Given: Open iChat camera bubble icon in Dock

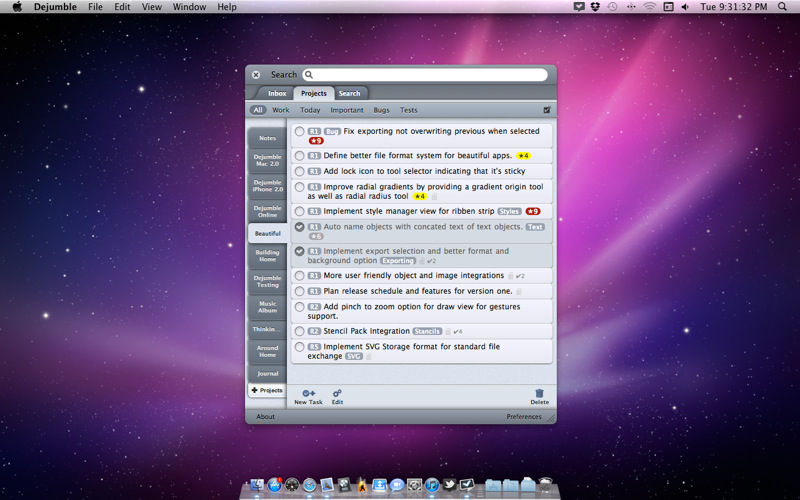Looking at the screenshot, I should click(396, 484).
